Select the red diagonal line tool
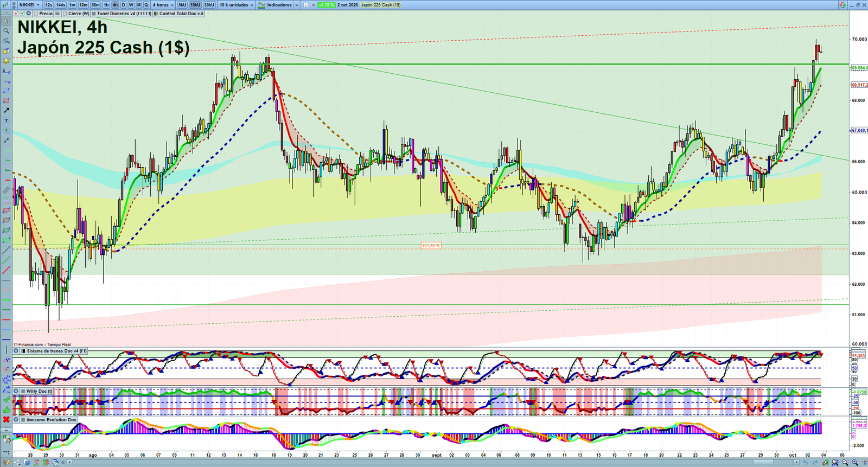Image resolution: width=868 pixels, height=467 pixels. pos(6,270)
